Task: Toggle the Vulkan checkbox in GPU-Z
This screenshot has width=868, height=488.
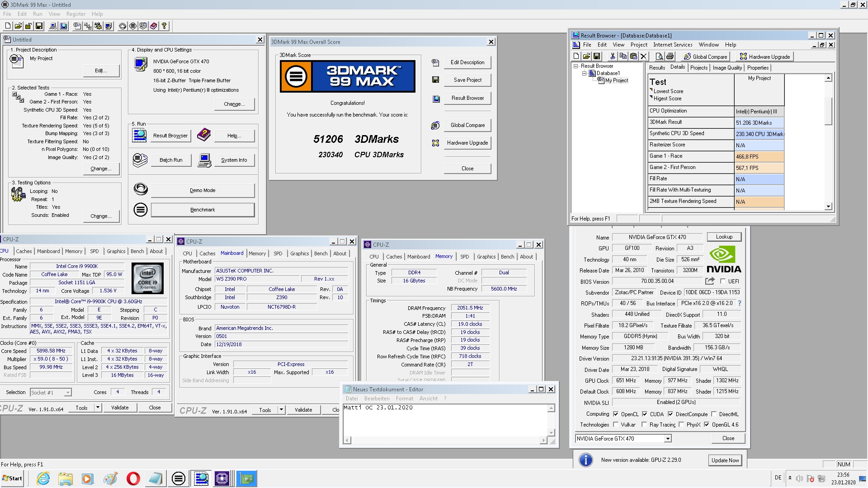Action: (x=616, y=424)
